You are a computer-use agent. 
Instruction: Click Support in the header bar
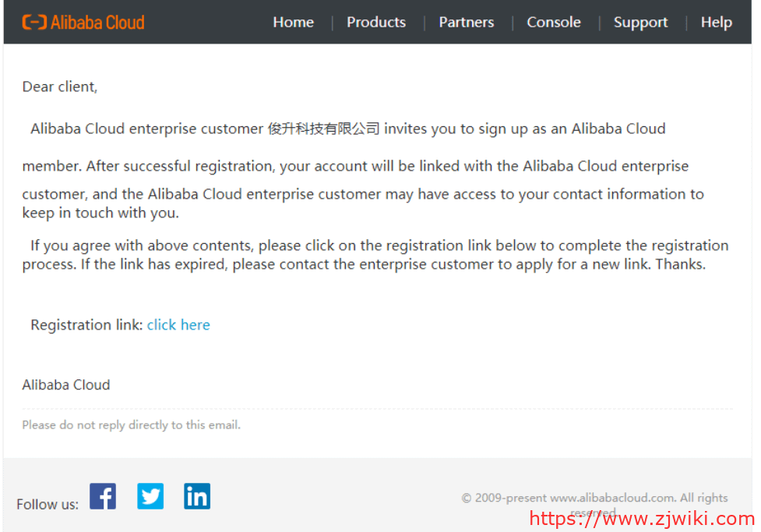click(x=640, y=22)
